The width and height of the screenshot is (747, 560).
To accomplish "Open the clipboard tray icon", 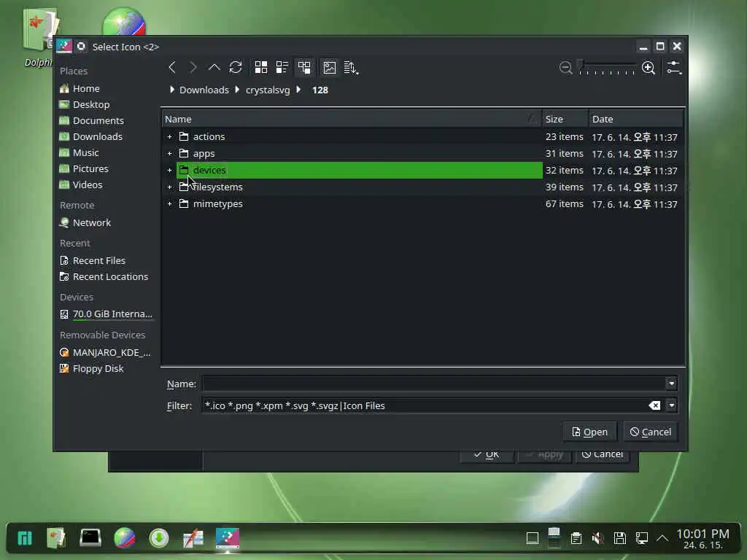I will pyautogui.click(x=576, y=539).
